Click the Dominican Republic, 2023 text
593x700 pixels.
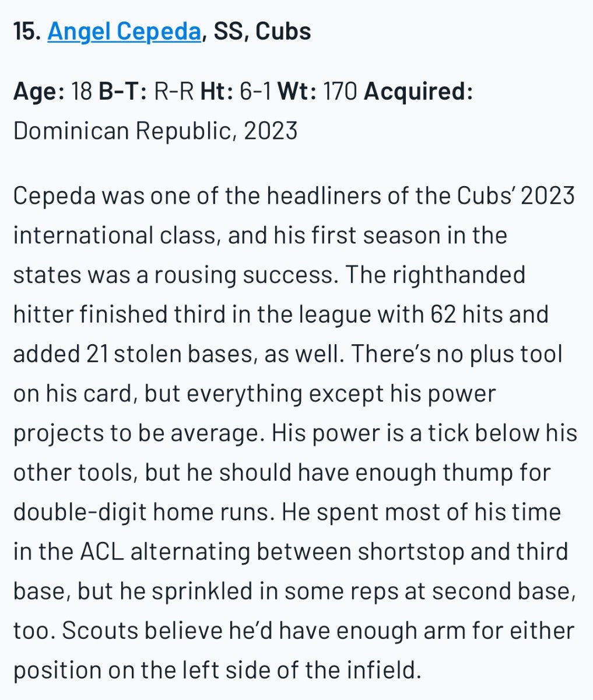tap(155, 131)
